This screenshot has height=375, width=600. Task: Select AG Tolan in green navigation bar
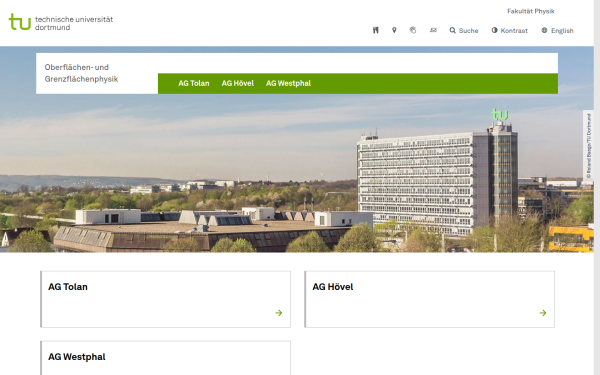194,83
